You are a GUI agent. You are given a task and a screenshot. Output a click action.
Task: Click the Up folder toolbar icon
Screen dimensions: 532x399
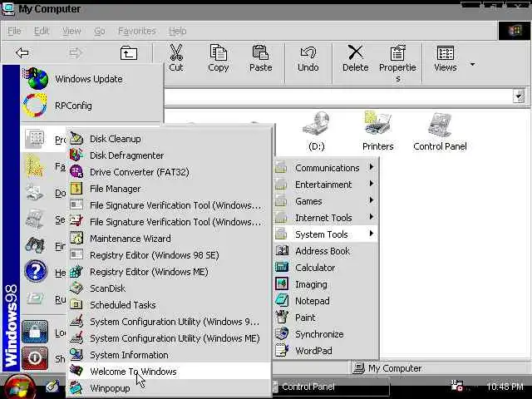(x=129, y=53)
